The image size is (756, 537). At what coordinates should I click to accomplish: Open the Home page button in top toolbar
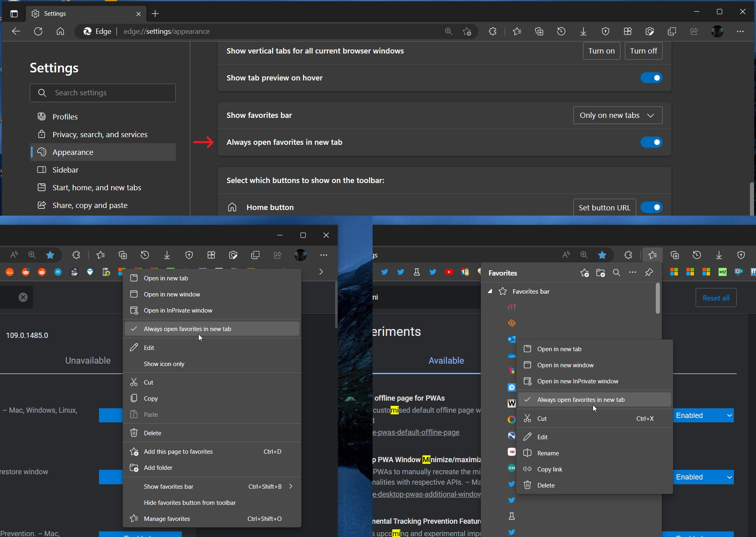(x=60, y=31)
